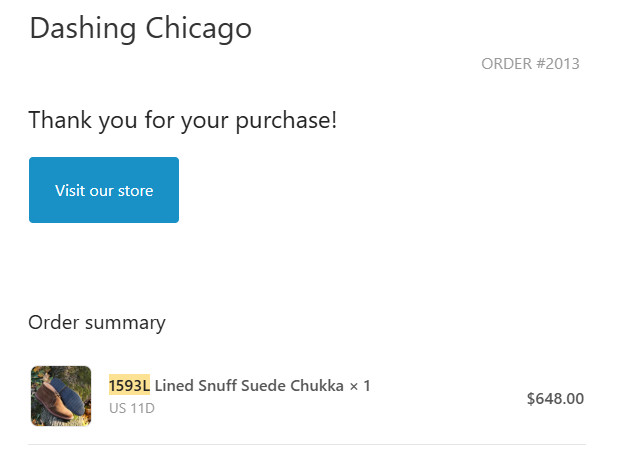
Task: Click the $648.00 price amount
Action: [555, 399]
